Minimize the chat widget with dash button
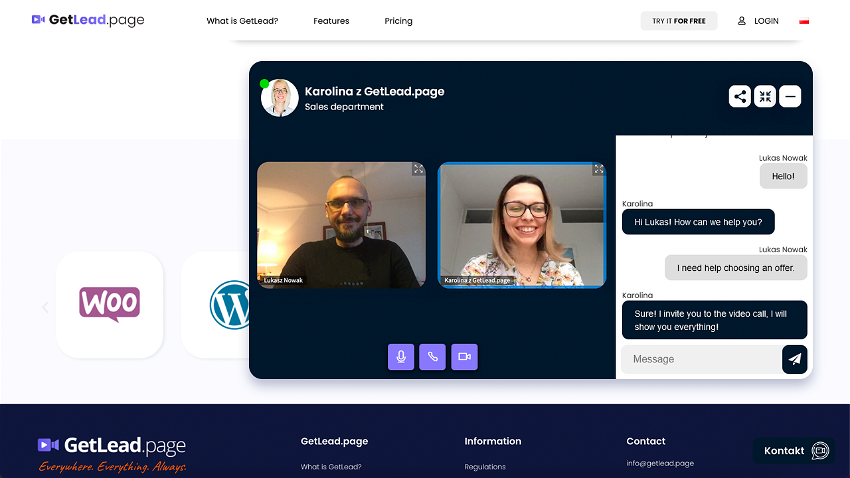This screenshot has height=478, width=850. click(790, 96)
